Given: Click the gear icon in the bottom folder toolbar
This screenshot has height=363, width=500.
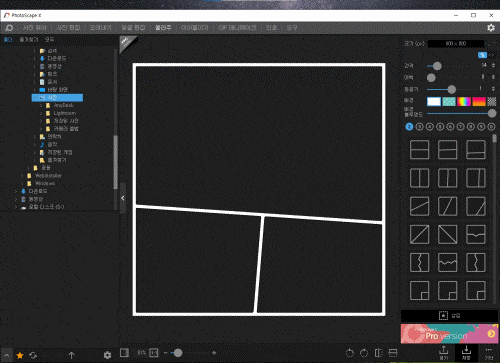Looking at the screenshot, I should pyautogui.click(x=107, y=355).
